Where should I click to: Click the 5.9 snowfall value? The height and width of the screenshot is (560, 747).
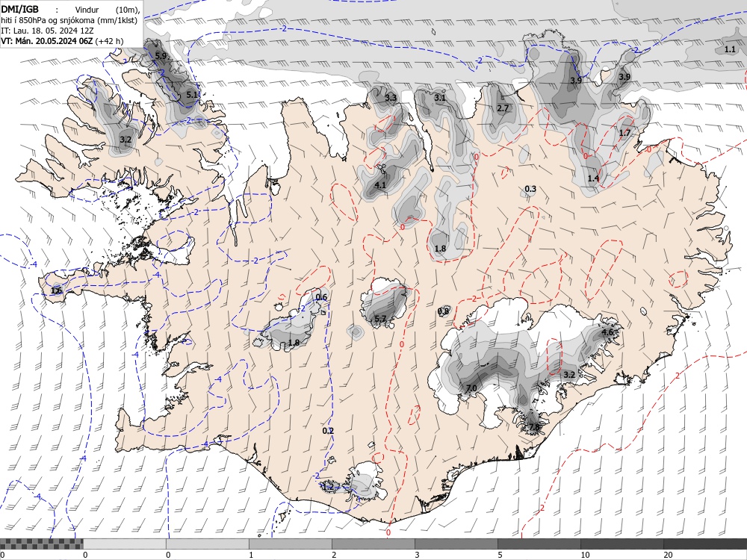tap(161, 56)
